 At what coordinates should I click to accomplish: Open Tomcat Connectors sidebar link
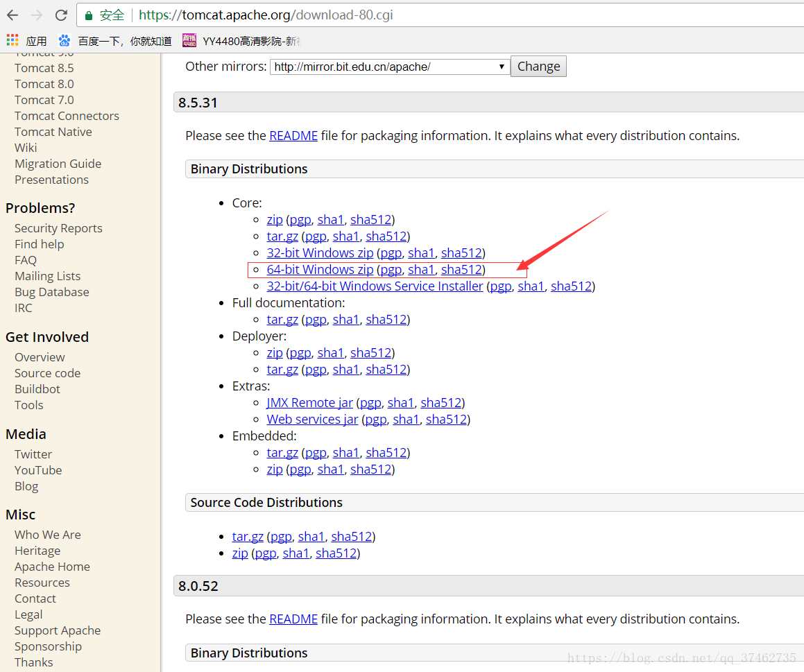[x=67, y=116]
